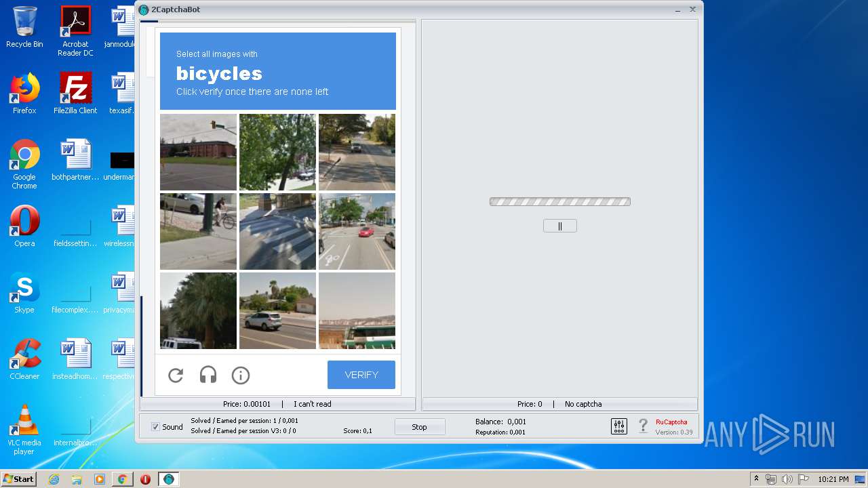Get an audio challenge via the headphones icon
This screenshot has height=488, width=868.
[x=208, y=375]
